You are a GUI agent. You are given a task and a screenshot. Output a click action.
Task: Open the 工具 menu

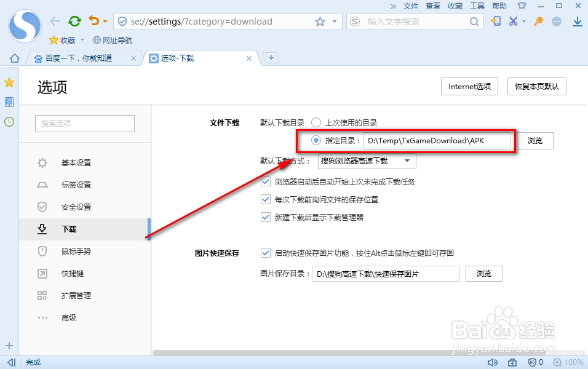pos(477,6)
